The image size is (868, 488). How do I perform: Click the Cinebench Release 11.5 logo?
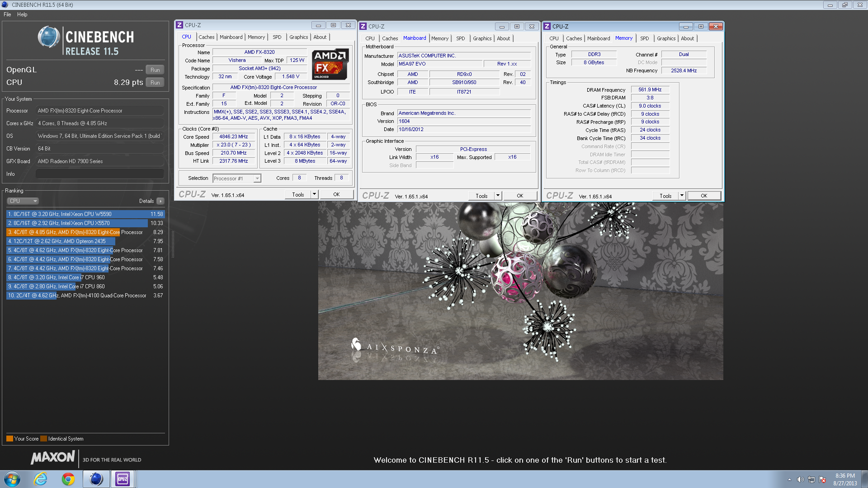click(86, 41)
